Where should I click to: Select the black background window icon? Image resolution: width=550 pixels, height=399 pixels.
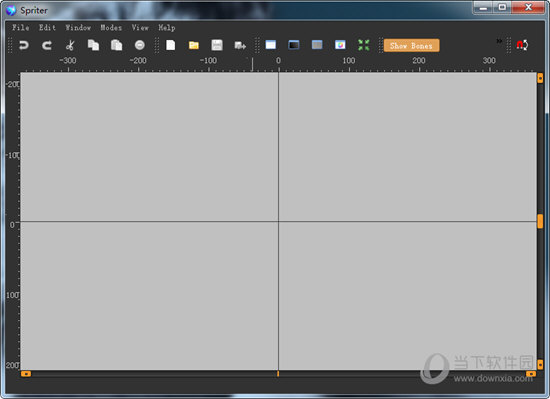294,45
